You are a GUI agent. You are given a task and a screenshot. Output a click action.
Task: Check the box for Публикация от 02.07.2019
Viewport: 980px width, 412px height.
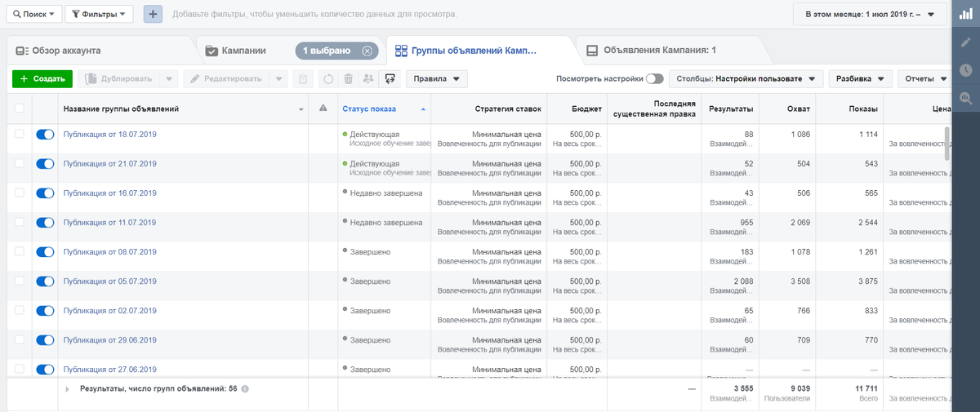(x=19, y=311)
